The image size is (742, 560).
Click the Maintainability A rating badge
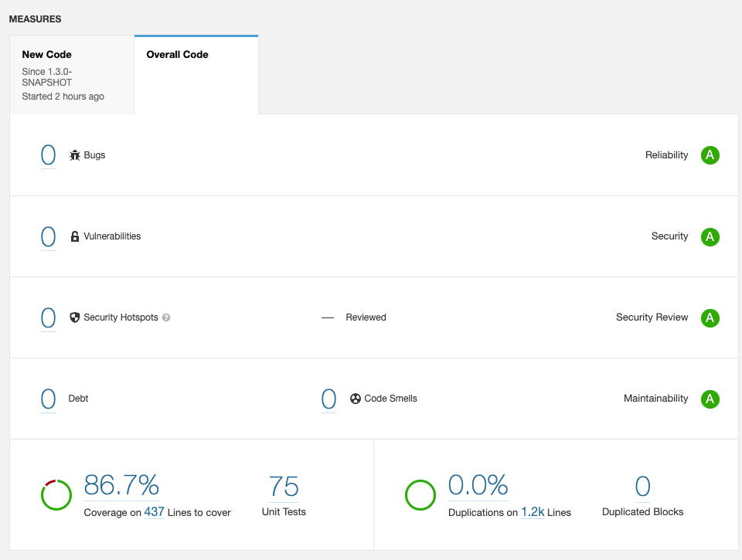pyautogui.click(x=710, y=399)
